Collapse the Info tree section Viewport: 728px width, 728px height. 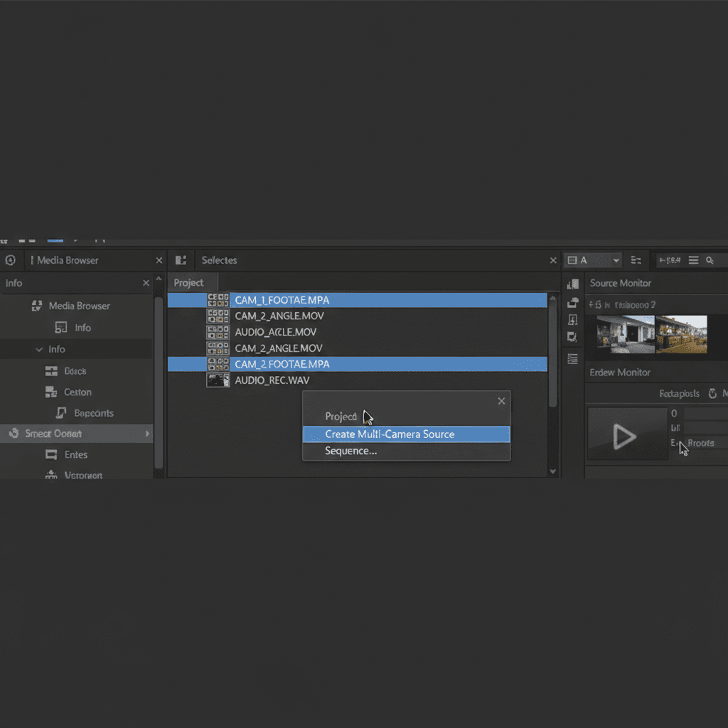coord(39,349)
